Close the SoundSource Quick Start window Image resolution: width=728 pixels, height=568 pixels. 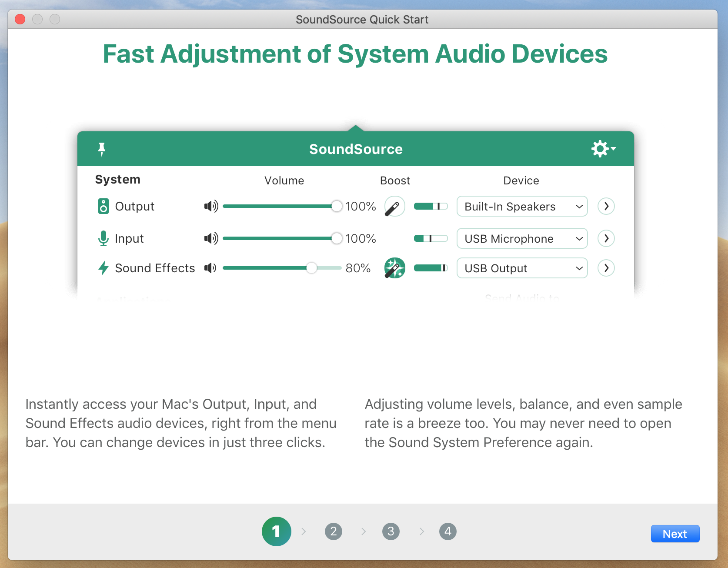pyautogui.click(x=20, y=19)
